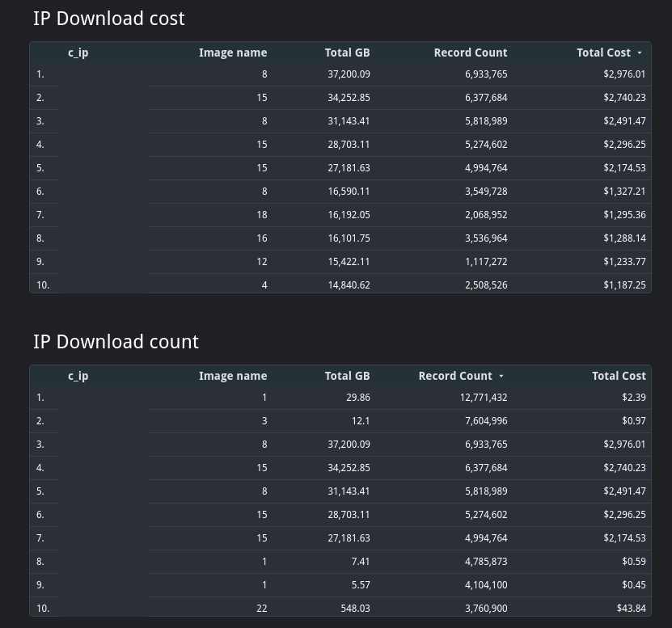672x628 pixels.
Task: Click sort arrow next to Total Cost in cost table
Action: (640, 53)
